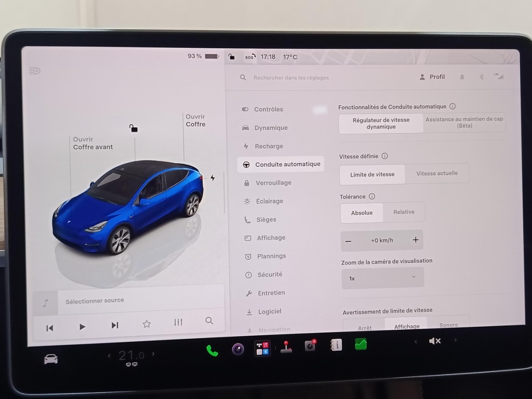The image size is (532, 399).
Task: Increase speed offset with plus button
Action: point(416,240)
